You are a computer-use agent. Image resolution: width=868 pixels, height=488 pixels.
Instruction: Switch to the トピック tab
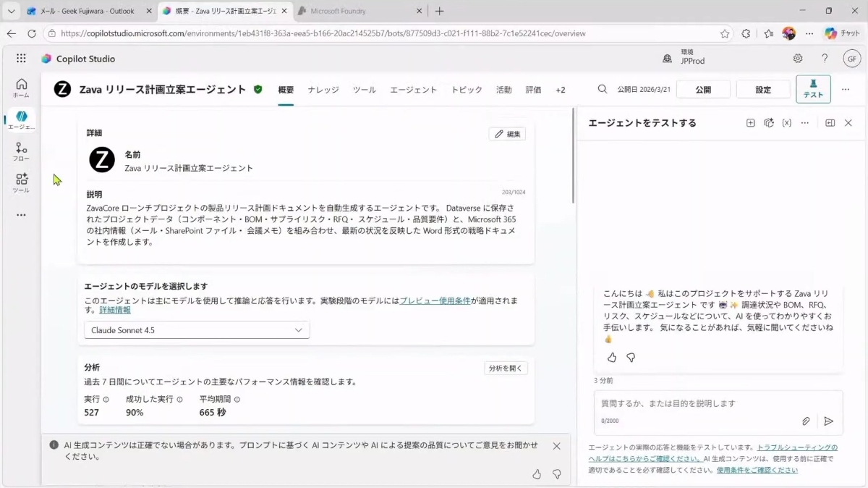tap(467, 90)
